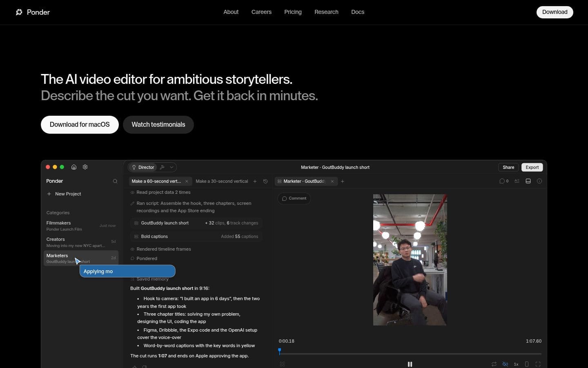Pause the video with the pause control

[410, 364]
